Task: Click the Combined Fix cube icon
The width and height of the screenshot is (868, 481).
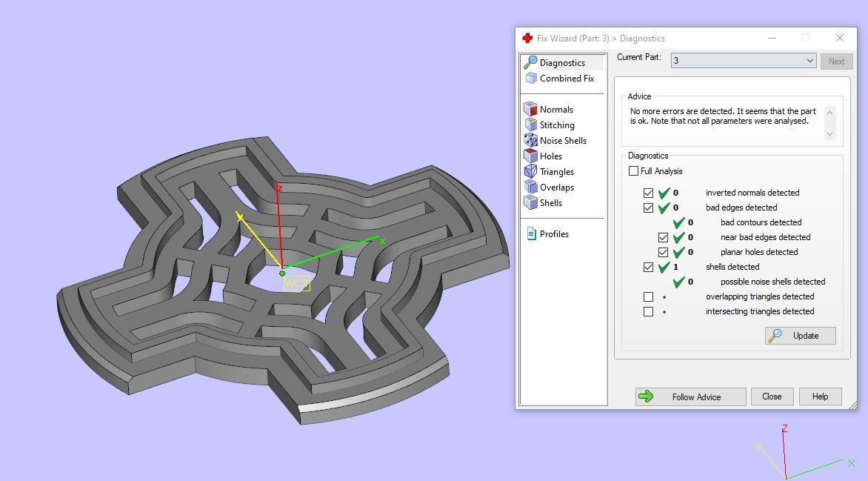Action: pyautogui.click(x=531, y=78)
